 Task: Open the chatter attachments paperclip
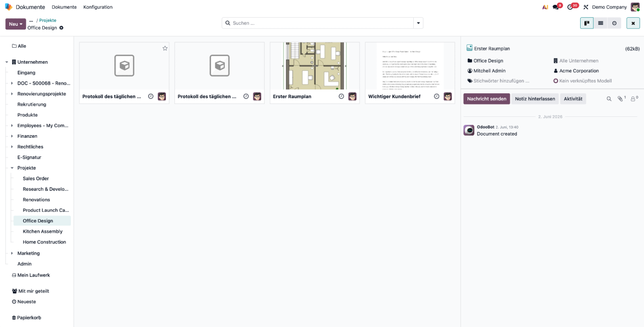coord(621,99)
